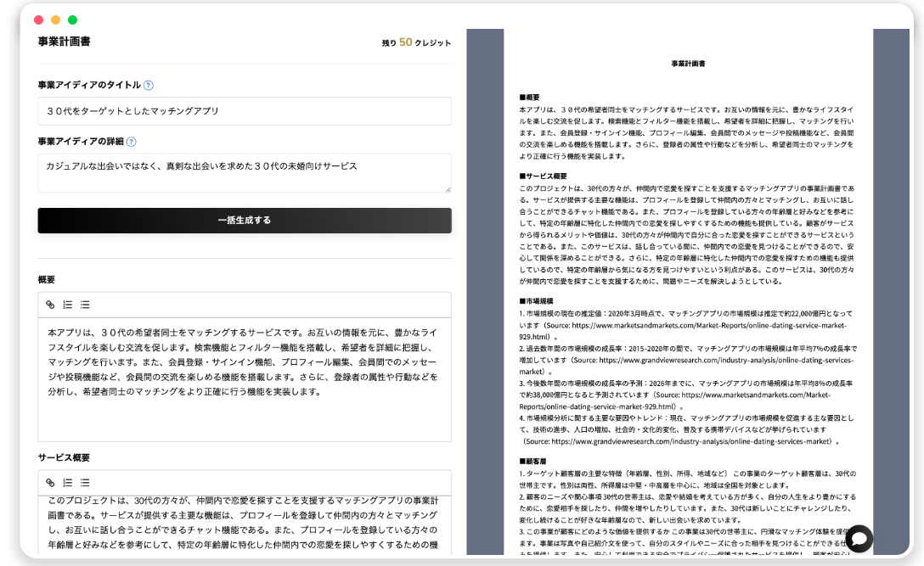Image resolution: width=924 pixels, height=566 pixels.
Task: Focus the business idea title input field
Action: (x=245, y=111)
